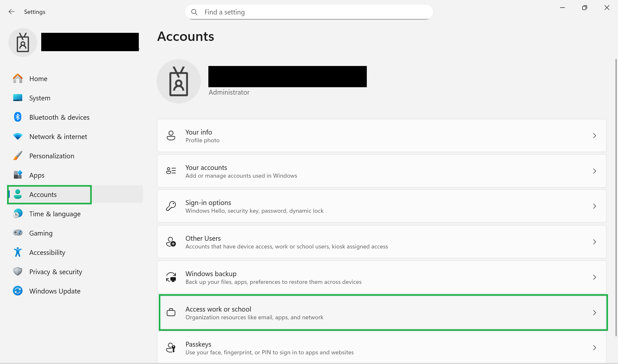Select Gaming label in sidebar
The width and height of the screenshot is (618, 364).
point(41,233)
